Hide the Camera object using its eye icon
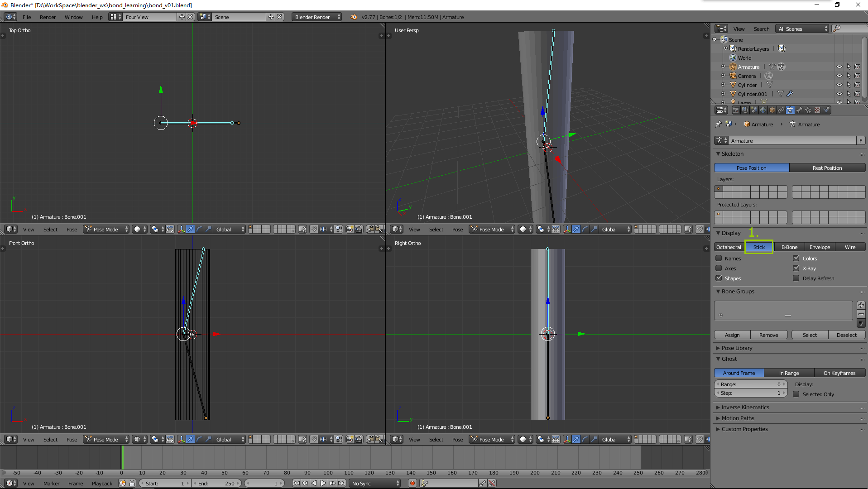Screen dimensions: 868x489 (x=839, y=76)
